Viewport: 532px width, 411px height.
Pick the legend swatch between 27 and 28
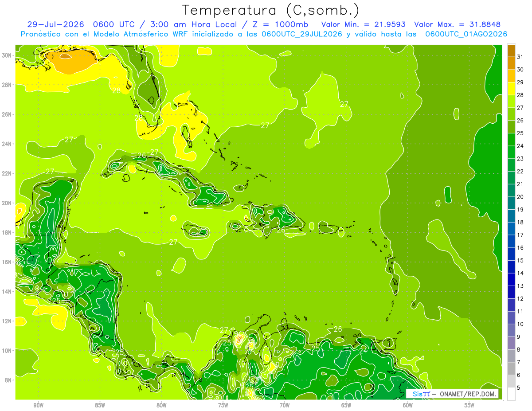click(x=511, y=101)
